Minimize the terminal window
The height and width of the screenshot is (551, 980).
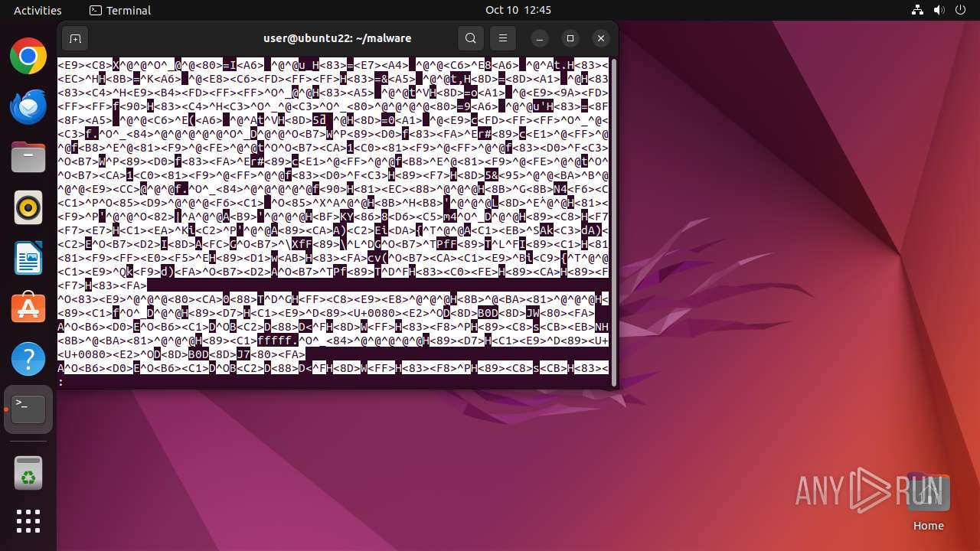pos(540,38)
